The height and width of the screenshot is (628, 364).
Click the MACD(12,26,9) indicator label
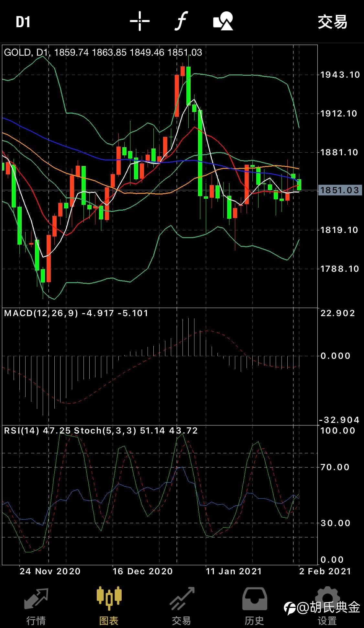point(76,313)
